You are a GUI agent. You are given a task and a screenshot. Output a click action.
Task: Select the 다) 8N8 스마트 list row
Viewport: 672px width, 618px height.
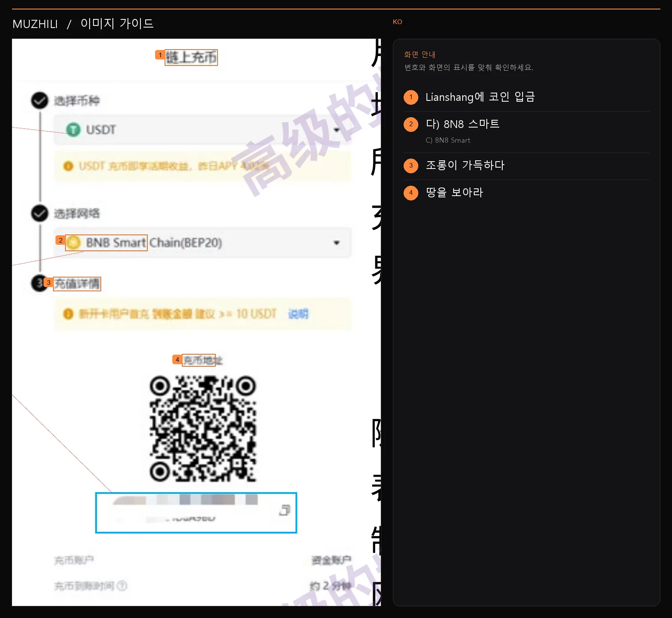coord(526,132)
